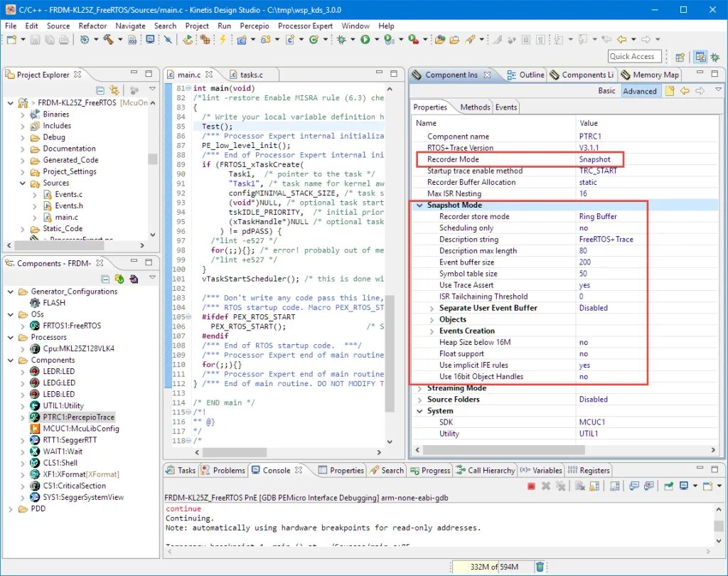The height and width of the screenshot is (576, 728).
Task: Click the lightning bolt flash icon
Action: click(223, 40)
